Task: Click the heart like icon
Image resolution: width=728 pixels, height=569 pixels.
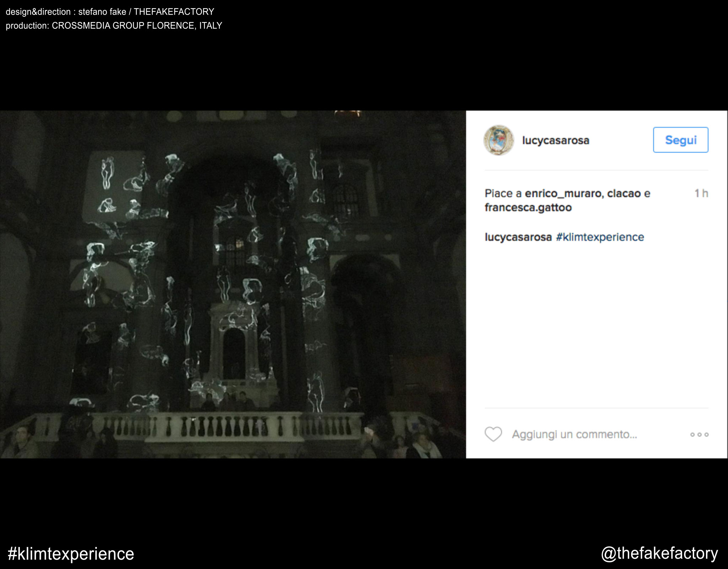Action: point(493,434)
